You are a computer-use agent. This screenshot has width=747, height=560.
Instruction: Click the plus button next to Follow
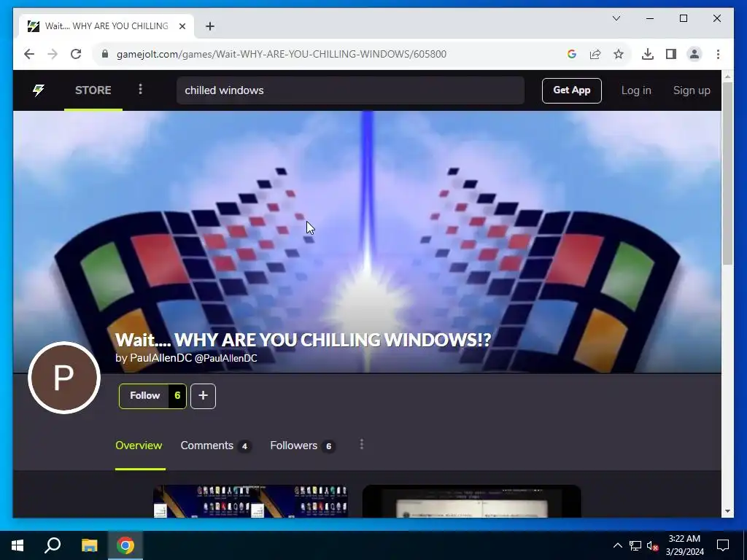(203, 396)
